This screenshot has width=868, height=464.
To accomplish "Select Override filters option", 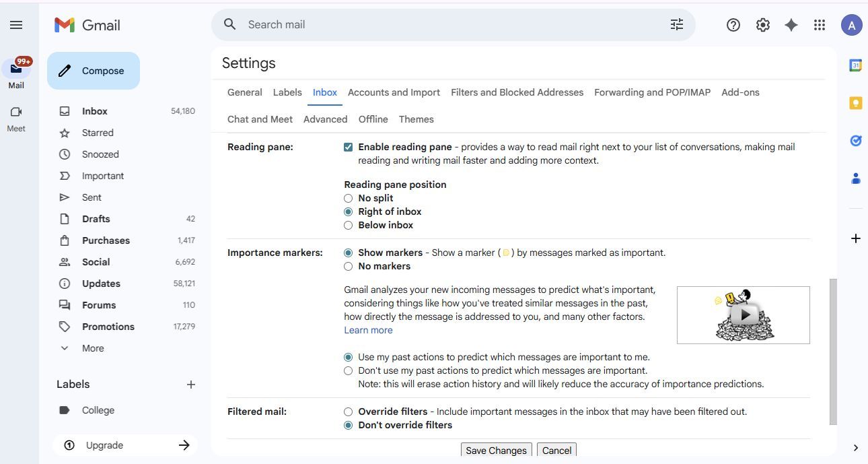I will click(348, 411).
